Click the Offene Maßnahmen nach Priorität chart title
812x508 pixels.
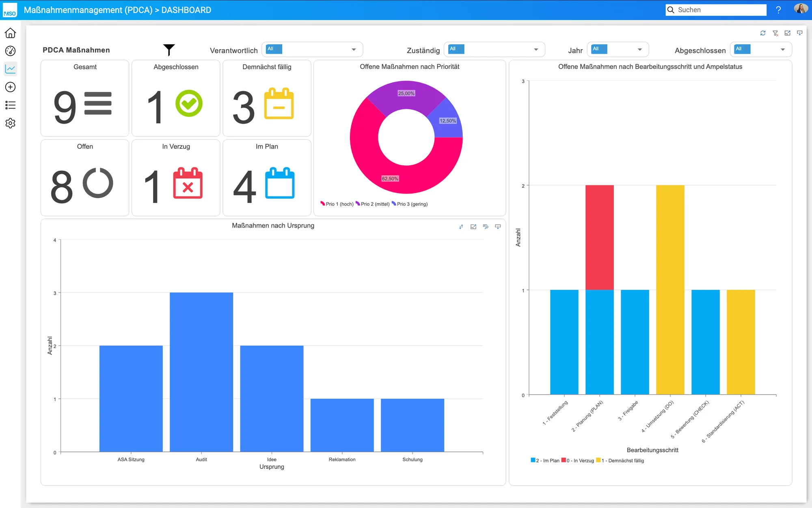pos(410,67)
